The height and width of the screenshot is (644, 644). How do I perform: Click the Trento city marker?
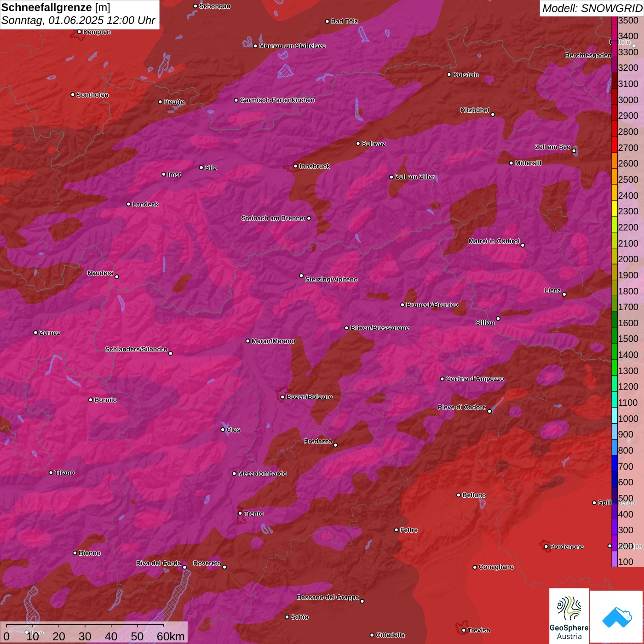(x=240, y=513)
